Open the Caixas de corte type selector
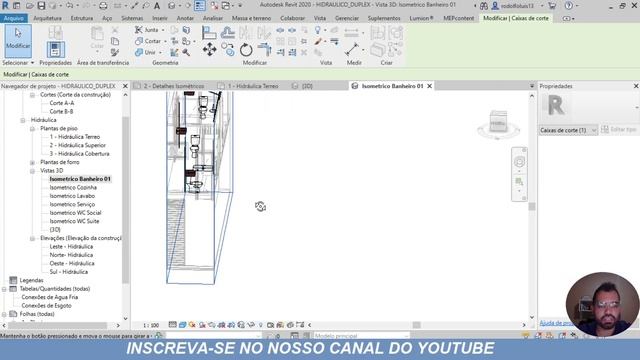 568,130
